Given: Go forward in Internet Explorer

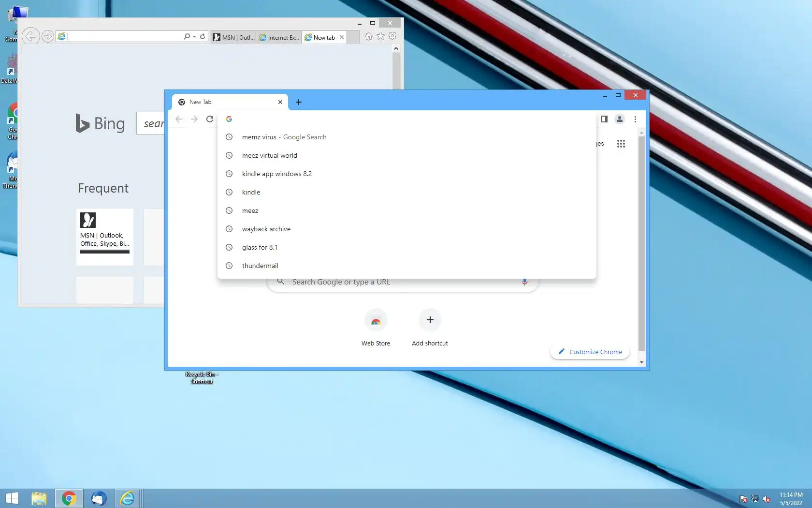Looking at the screenshot, I should click(47, 36).
